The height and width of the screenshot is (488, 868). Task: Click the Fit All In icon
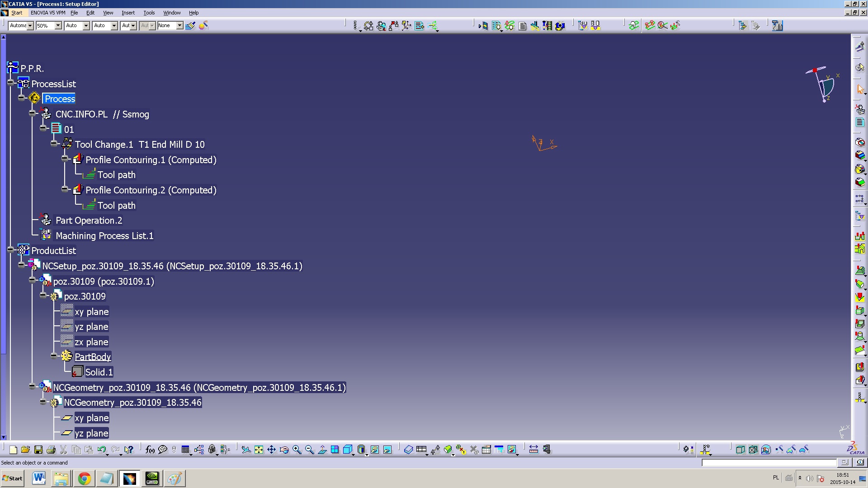[x=259, y=450]
